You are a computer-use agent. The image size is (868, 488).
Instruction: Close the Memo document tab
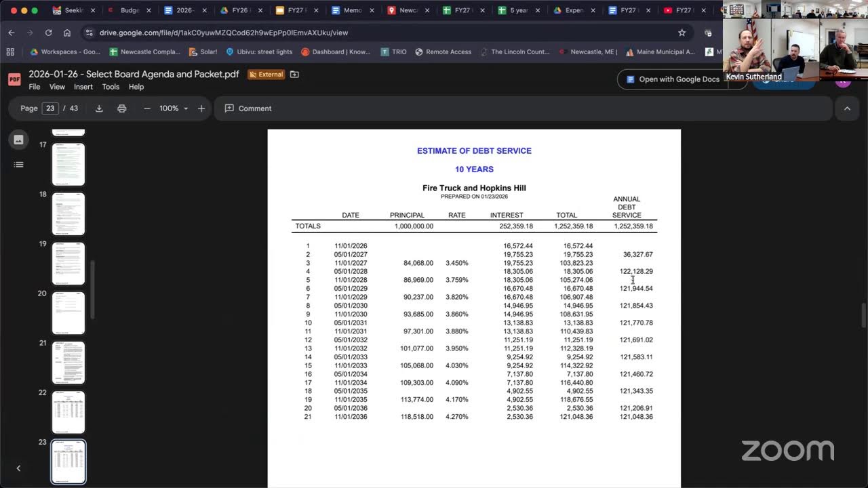[372, 11]
